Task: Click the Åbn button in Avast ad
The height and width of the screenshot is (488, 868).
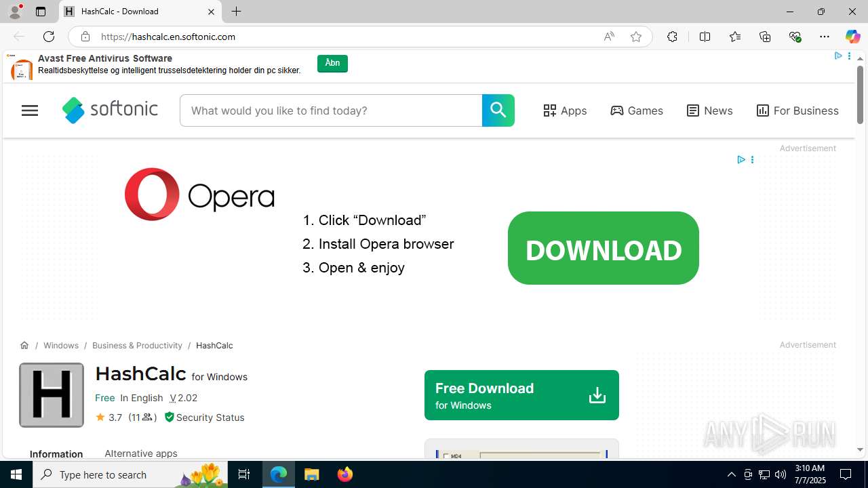Action: point(332,63)
